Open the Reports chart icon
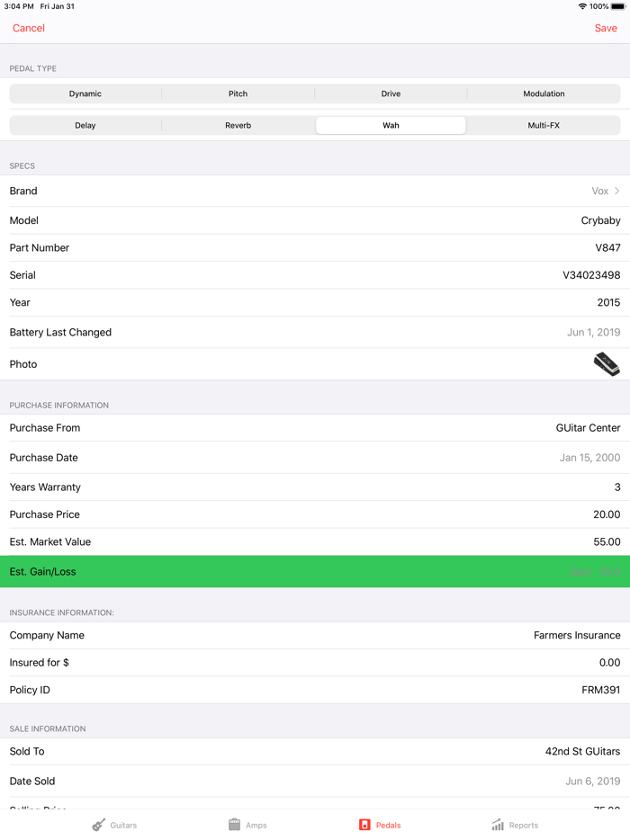The image size is (630, 840). point(498,825)
